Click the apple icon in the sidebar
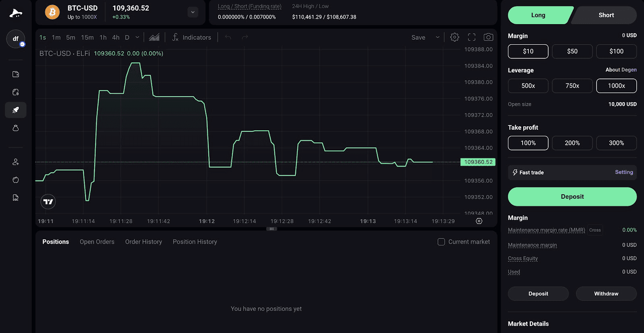 (x=16, y=180)
